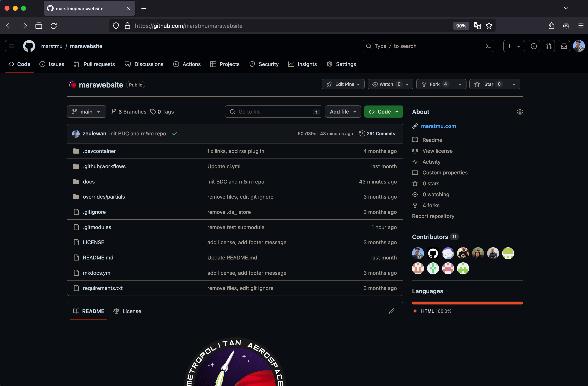Click the translate page icon in address bar
Screen dimensions: 588x386
click(477, 26)
